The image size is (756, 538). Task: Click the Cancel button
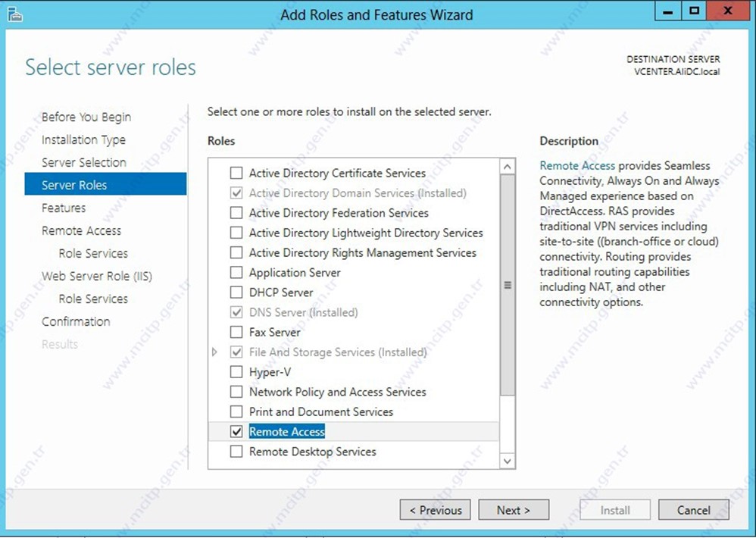[693, 510]
